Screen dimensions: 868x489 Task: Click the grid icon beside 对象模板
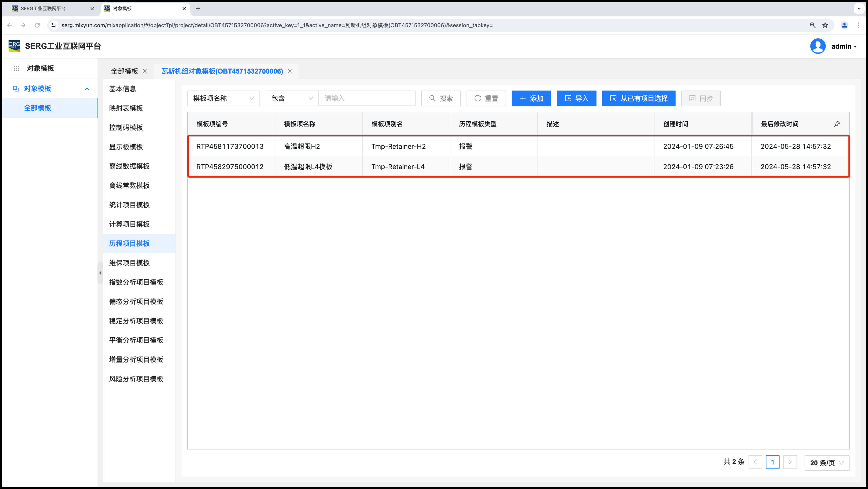[x=16, y=68]
